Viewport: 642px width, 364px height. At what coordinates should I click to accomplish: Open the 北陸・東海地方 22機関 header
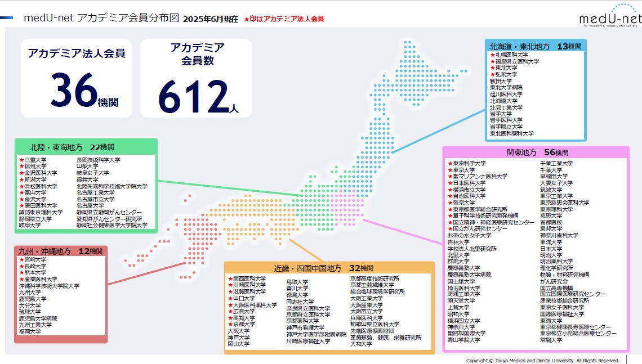point(83,147)
